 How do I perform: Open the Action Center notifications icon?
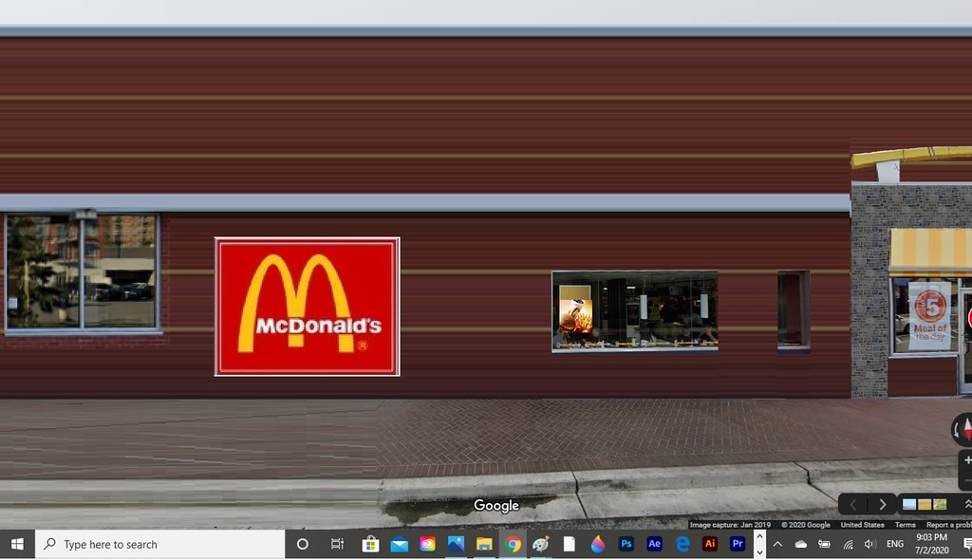pyautogui.click(x=965, y=544)
